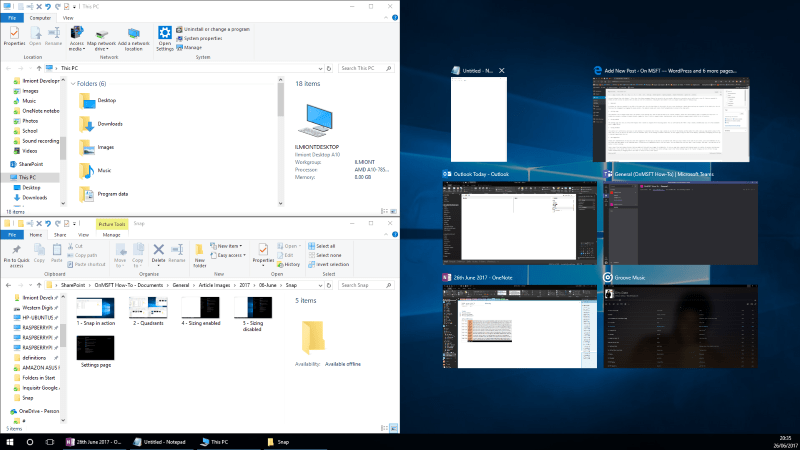Click Task View icon on taskbar
Viewport: 800px width, 450px height.
[49, 442]
